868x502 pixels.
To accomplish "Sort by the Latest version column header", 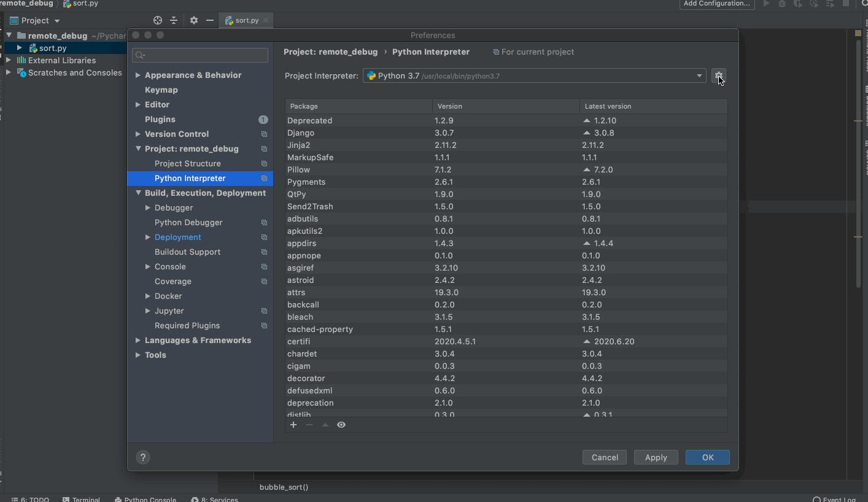I will point(654,106).
